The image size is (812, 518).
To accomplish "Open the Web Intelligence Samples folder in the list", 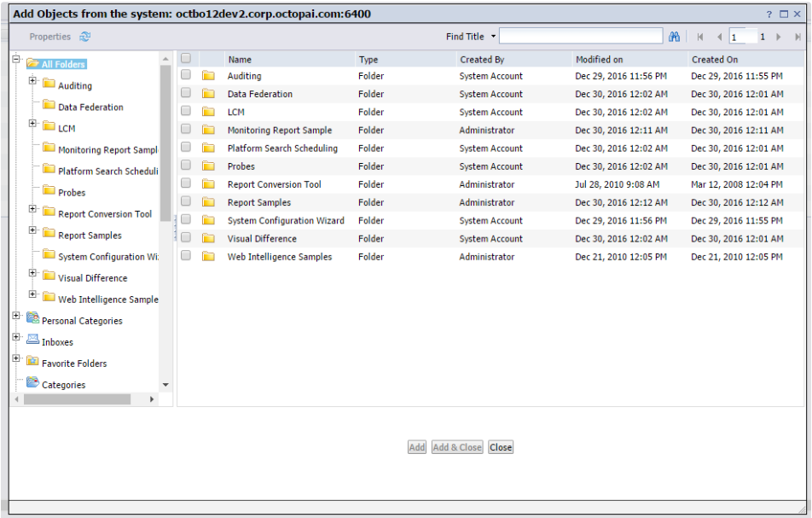I will tap(279, 257).
